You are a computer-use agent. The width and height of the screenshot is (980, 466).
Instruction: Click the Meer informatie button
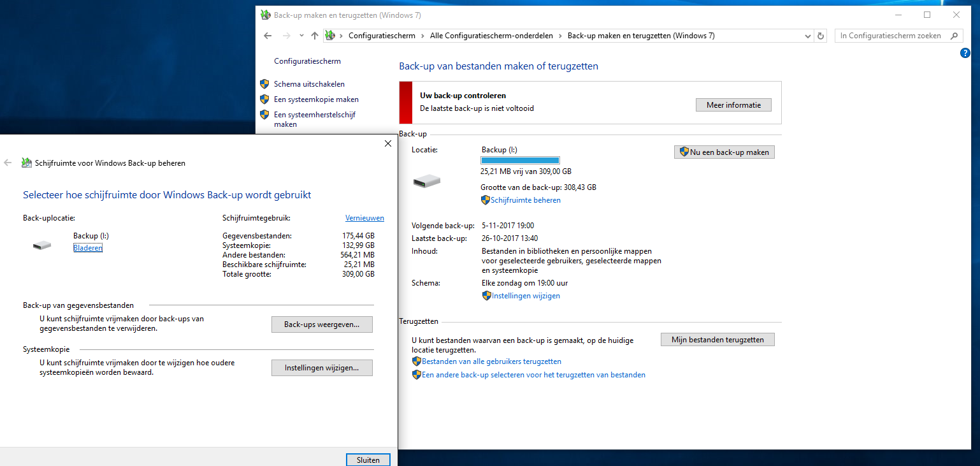tap(733, 105)
